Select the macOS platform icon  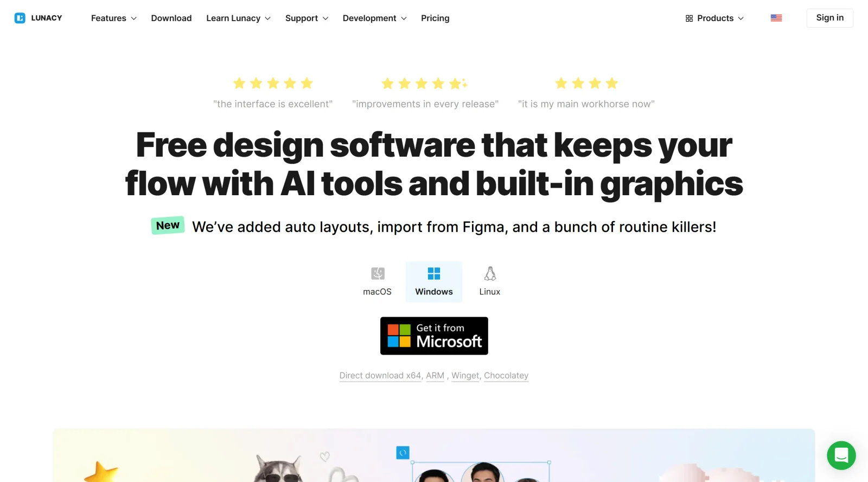click(x=378, y=273)
